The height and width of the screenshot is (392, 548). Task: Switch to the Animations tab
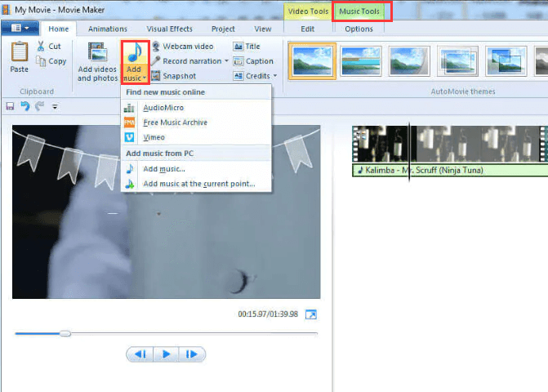(x=108, y=29)
